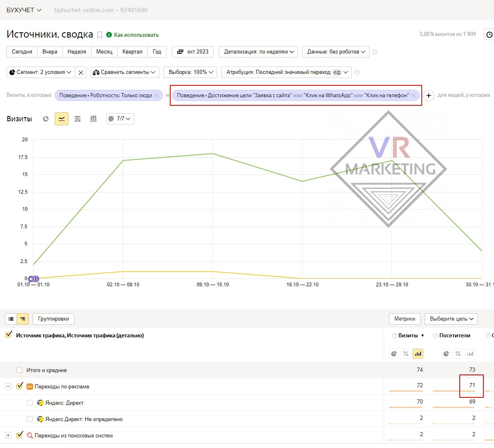
Task: Show Посетители column as percentages
Action: (x=458, y=354)
